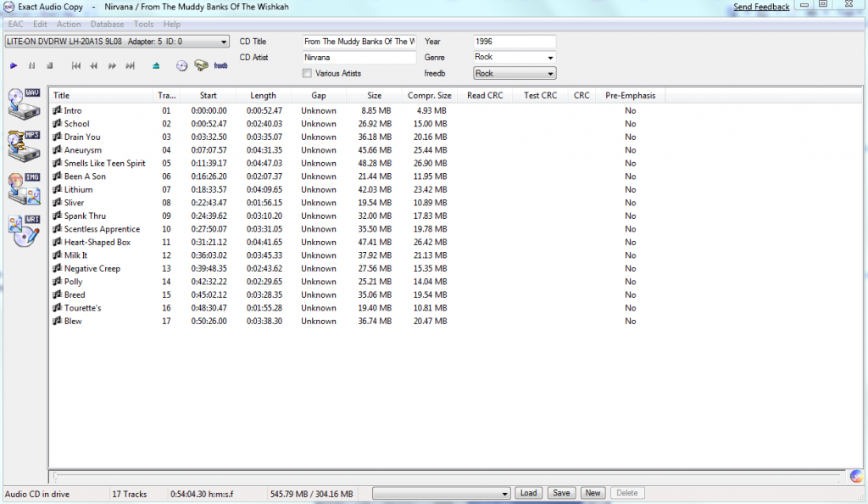
Task: Enable the Various Artists checkbox
Action: 307,74
